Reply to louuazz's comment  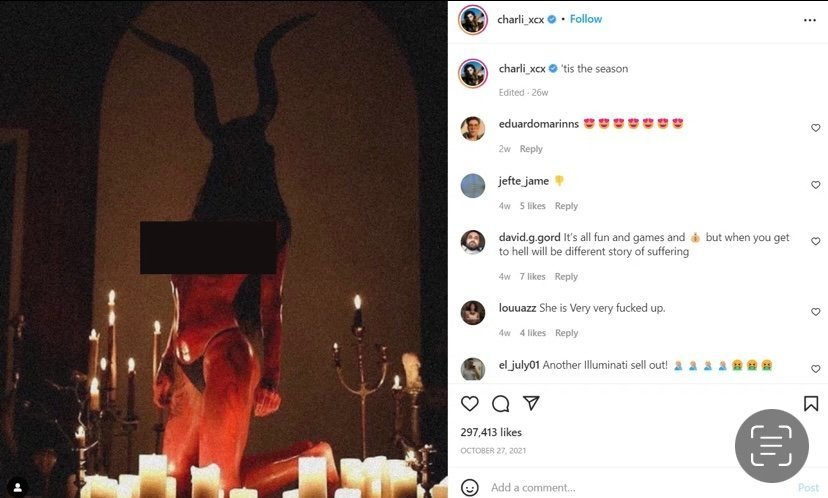(x=566, y=333)
